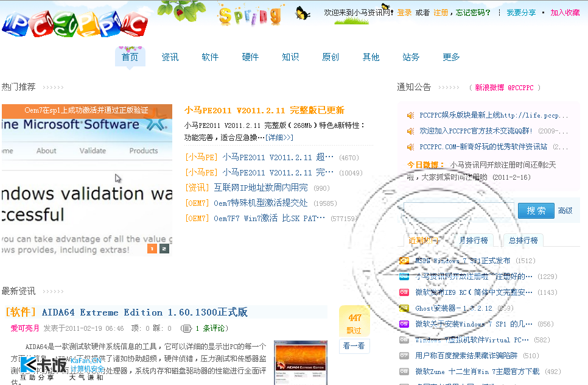Image resolution: width=588 pixels, height=385 pixels.
Task: Open PCCPPC.COM-新奇好玩的优秀软件资讯站 notice
Action: pos(483,147)
